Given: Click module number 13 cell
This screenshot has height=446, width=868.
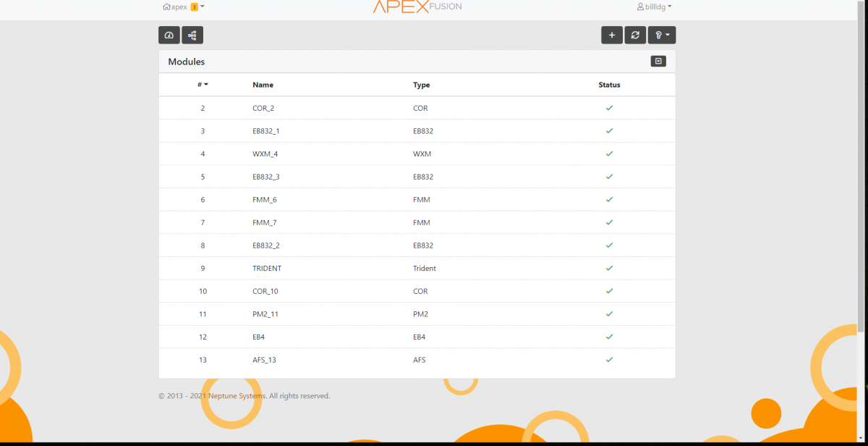Looking at the screenshot, I should coord(203,360).
